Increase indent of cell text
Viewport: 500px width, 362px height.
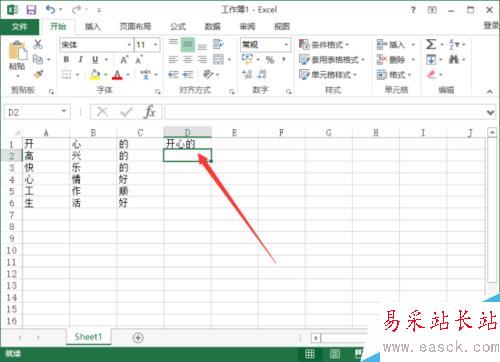point(188,74)
